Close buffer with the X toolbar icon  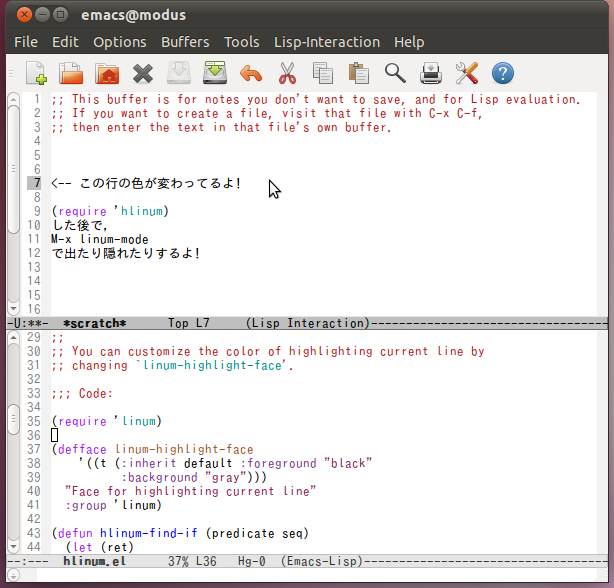point(143,74)
